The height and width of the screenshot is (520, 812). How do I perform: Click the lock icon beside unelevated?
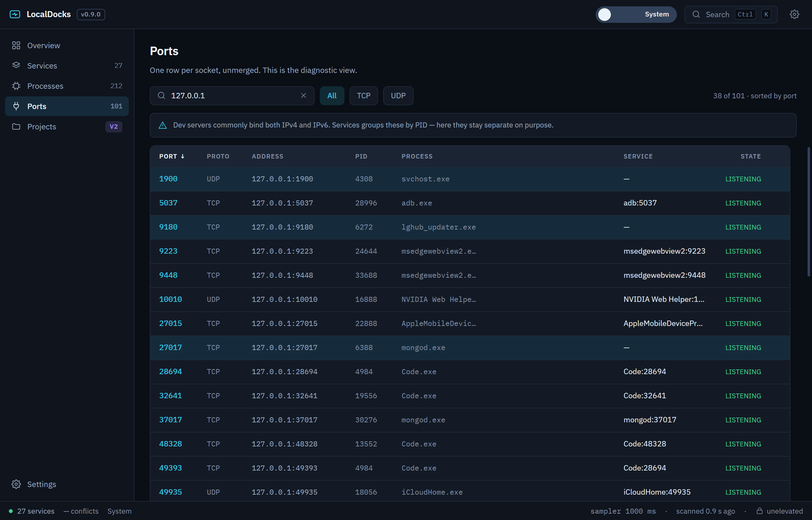(759, 510)
